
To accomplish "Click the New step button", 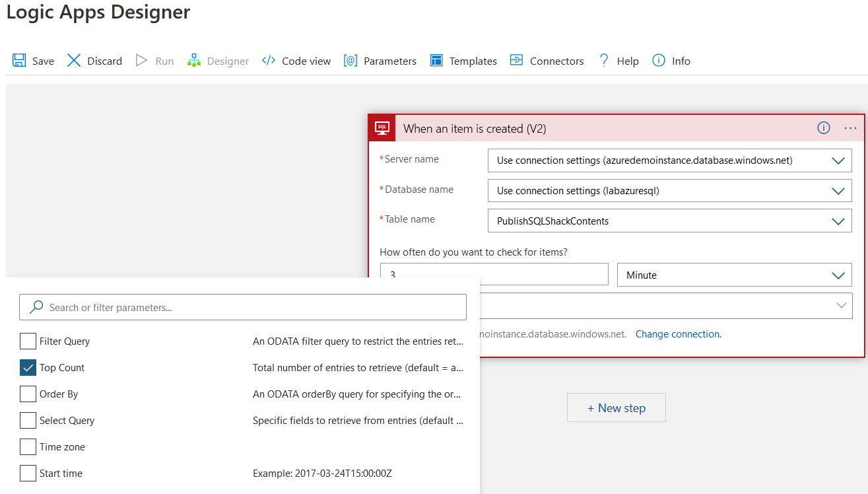I will 617,408.
